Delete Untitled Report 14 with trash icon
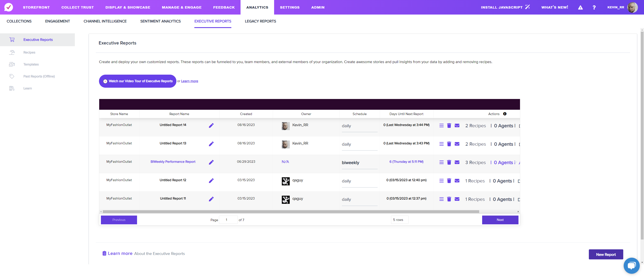The image size is (644, 278). (x=449, y=126)
